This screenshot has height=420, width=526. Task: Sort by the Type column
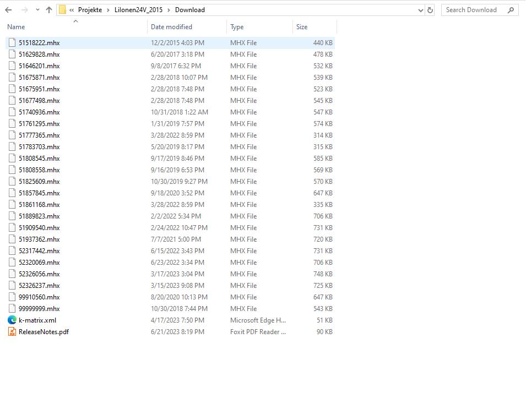click(237, 27)
